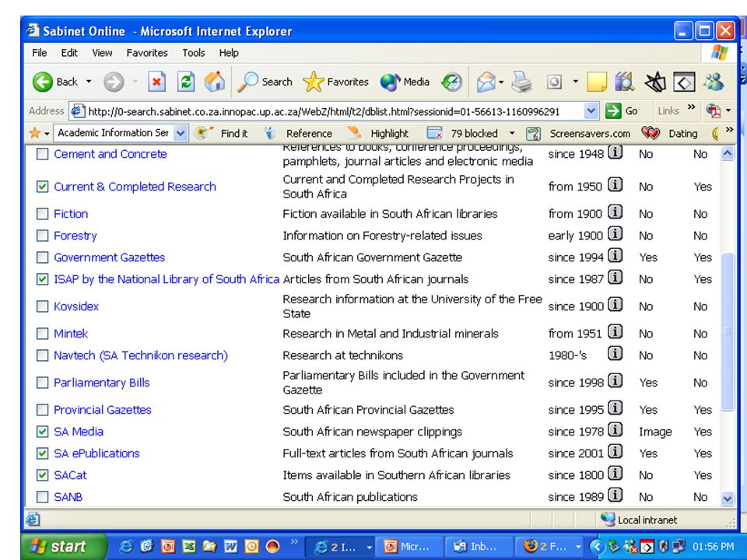Screen dimensions: 747x560
Task: Tick the Kovsidex checkbox
Action: coord(42,306)
